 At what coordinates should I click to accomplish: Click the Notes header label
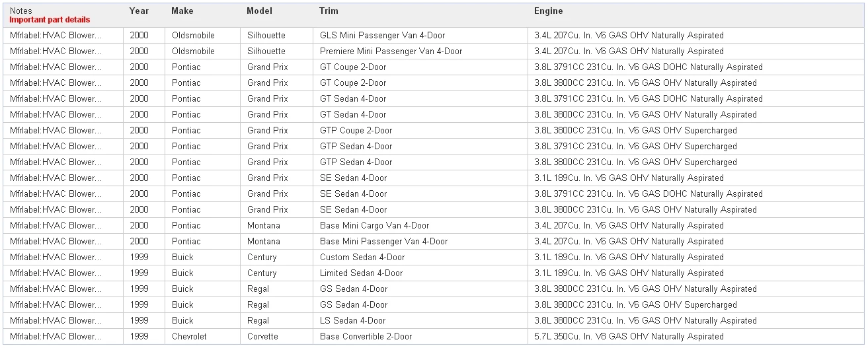[x=20, y=11]
